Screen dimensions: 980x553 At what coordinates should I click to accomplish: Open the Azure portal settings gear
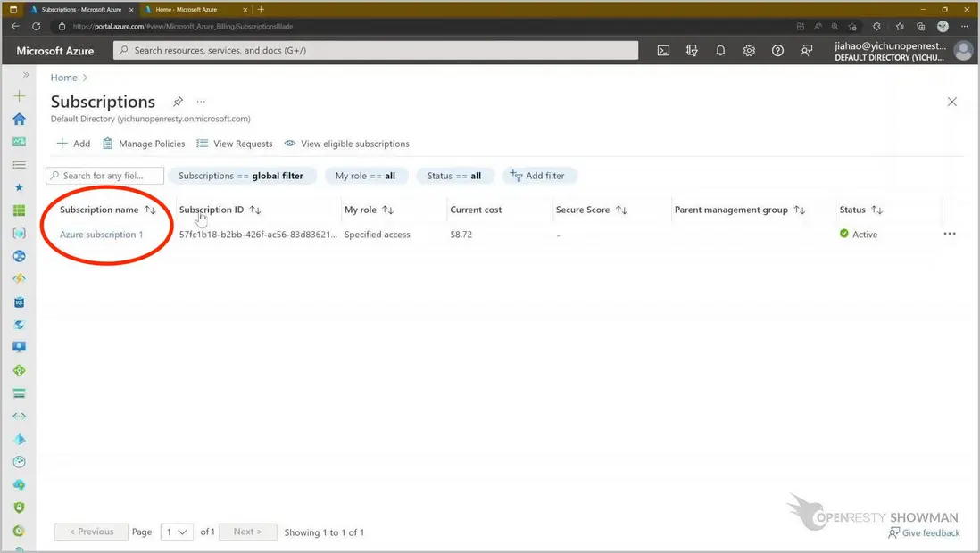749,51
